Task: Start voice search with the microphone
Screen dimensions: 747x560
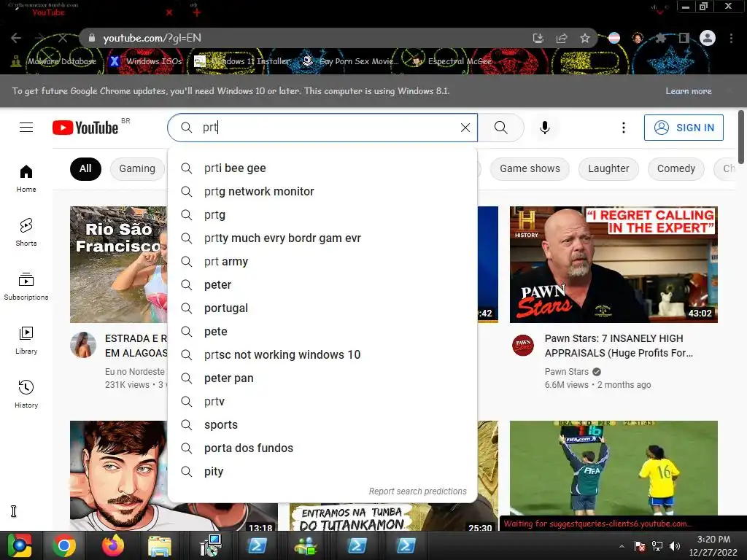Action: [x=544, y=128]
